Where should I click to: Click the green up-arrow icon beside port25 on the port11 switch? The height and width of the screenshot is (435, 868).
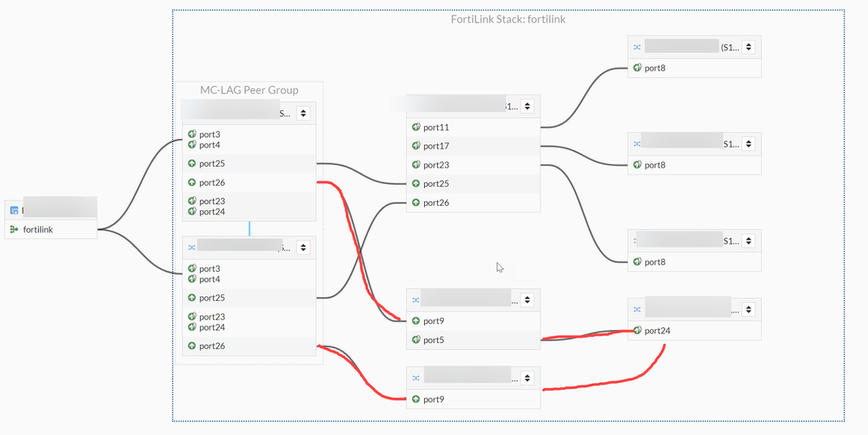[x=416, y=184]
